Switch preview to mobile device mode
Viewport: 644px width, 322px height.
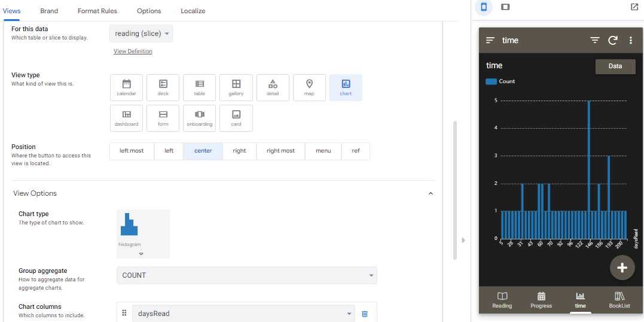484,7
